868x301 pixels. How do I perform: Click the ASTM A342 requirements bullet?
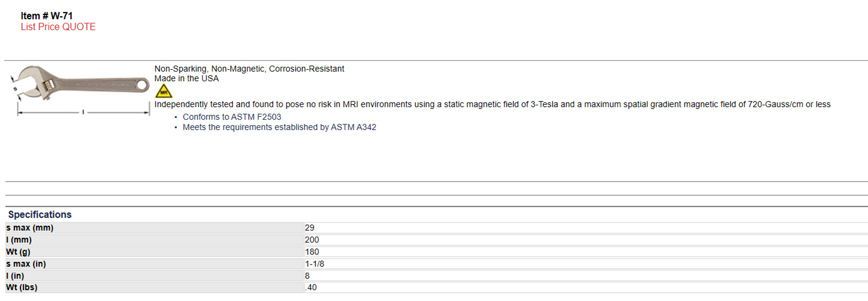click(x=280, y=127)
